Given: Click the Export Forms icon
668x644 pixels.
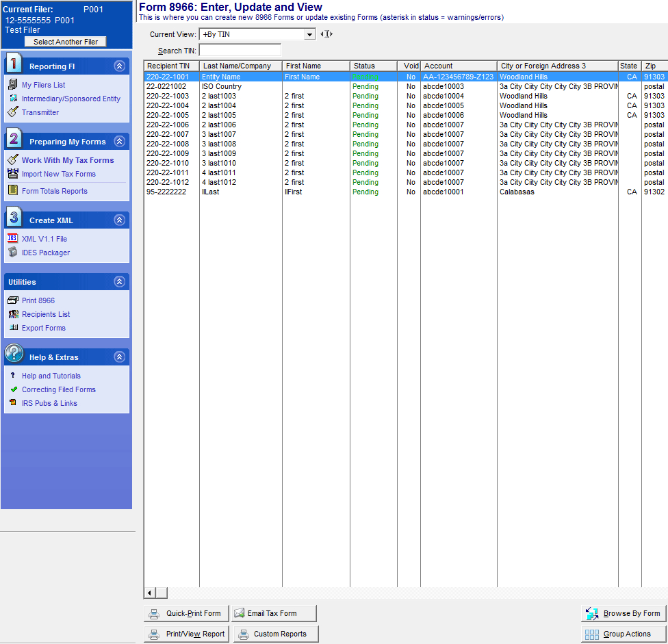Looking at the screenshot, I should click(x=14, y=328).
